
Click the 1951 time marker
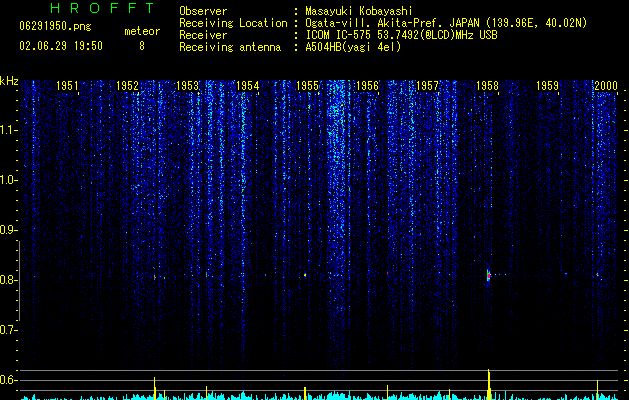click(67, 86)
